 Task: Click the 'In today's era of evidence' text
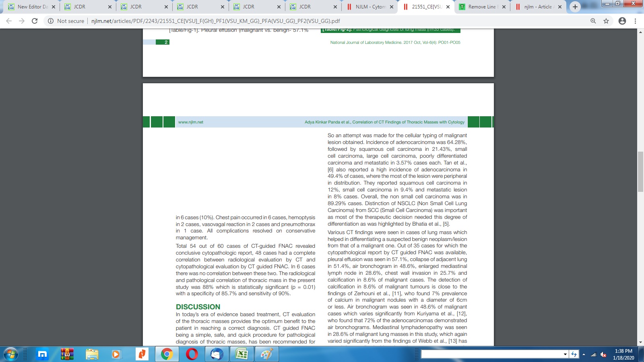246,328
